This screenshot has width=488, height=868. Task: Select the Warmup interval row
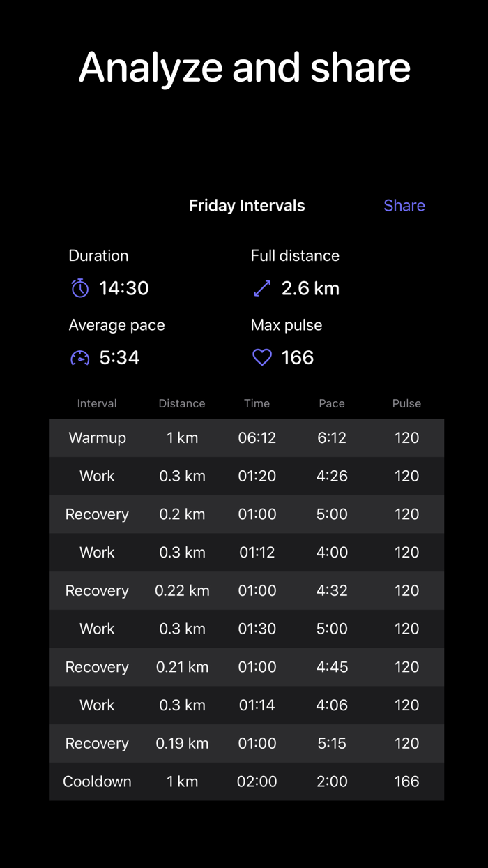(x=247, y=437)
